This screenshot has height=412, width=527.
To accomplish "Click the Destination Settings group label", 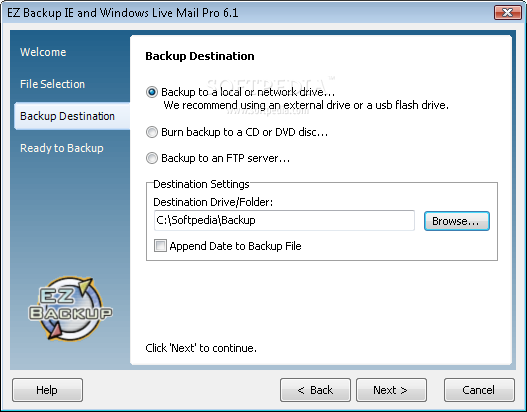I will (201, 184).
